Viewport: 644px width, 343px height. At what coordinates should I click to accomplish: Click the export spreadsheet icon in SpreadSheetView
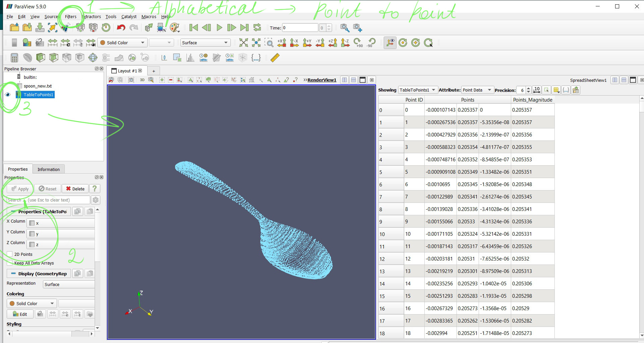pos(576,90)
